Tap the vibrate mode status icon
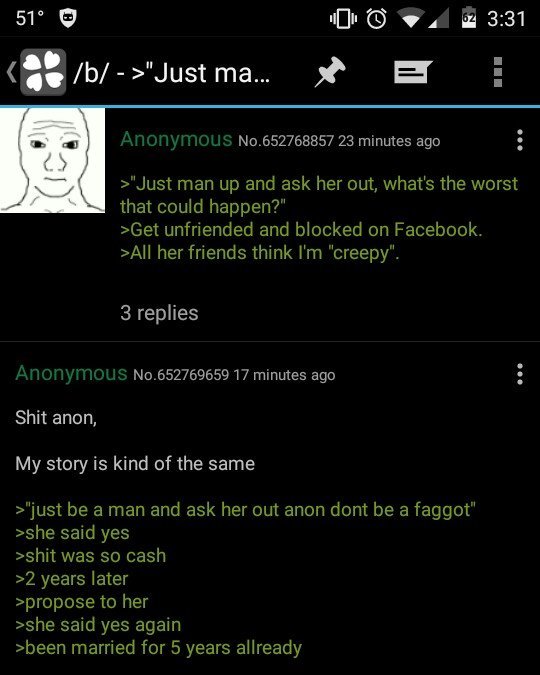Viewport: 540px width, 675px height. coord(343,19)
